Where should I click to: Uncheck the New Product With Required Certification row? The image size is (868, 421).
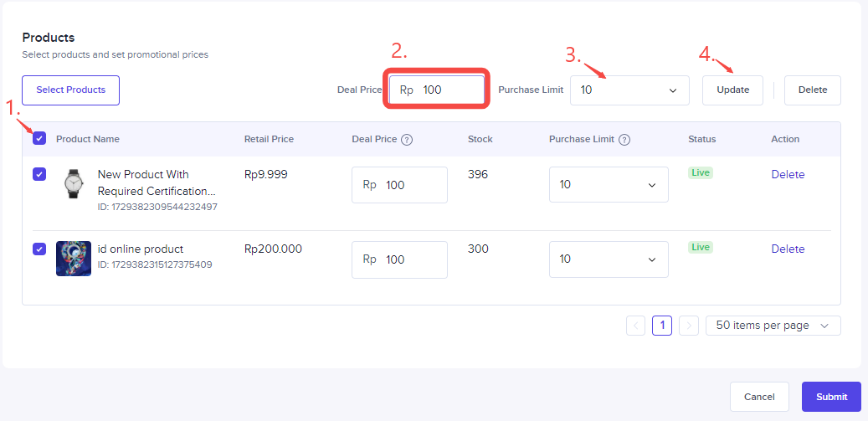(39, 175)
